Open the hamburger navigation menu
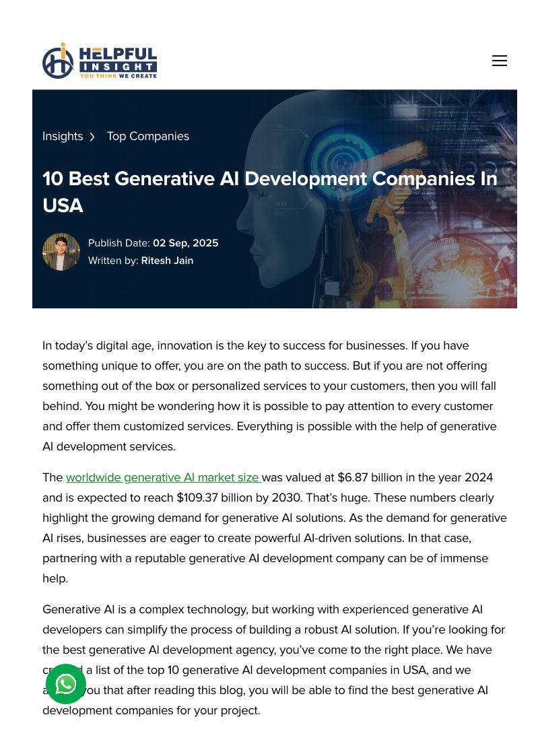 click(x=499, y=61)
